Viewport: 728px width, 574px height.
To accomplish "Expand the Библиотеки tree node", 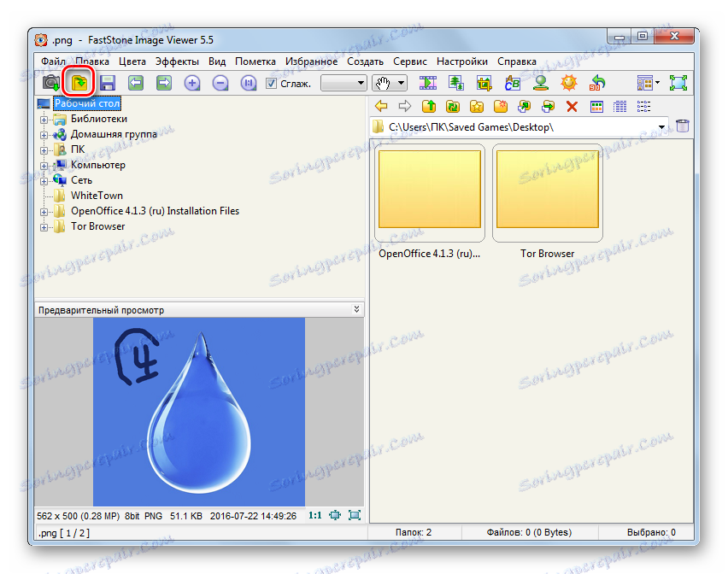I will pos(44,120).
